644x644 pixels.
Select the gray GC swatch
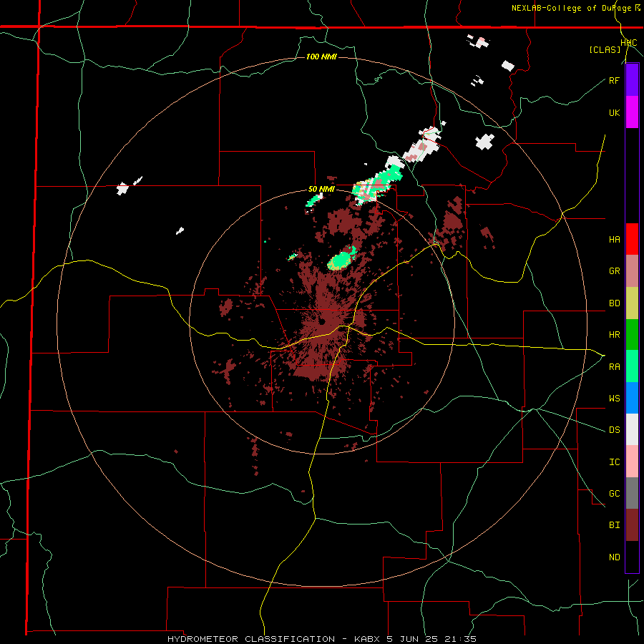tap(632, 493)
